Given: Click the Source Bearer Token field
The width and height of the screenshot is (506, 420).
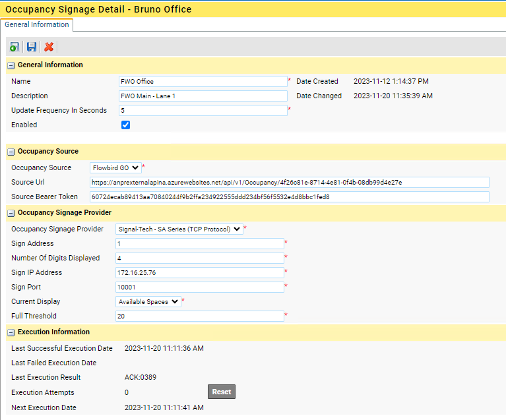Looking at the screenshot, I should [x=290, y=196].
